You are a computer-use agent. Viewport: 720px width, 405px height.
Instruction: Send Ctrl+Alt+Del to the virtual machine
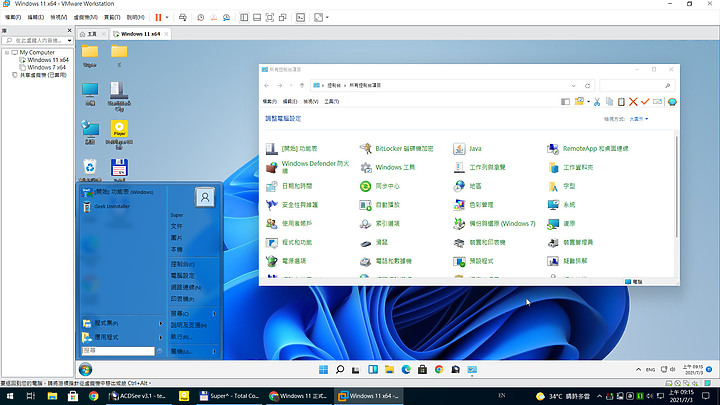(183, 17)
